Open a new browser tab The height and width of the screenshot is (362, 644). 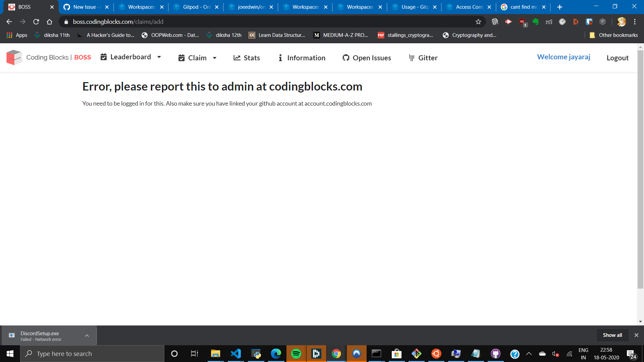pos(559,7)
